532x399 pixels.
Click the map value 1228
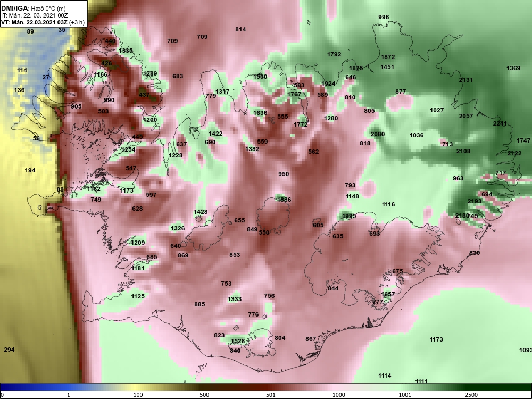tap(176, 155)
